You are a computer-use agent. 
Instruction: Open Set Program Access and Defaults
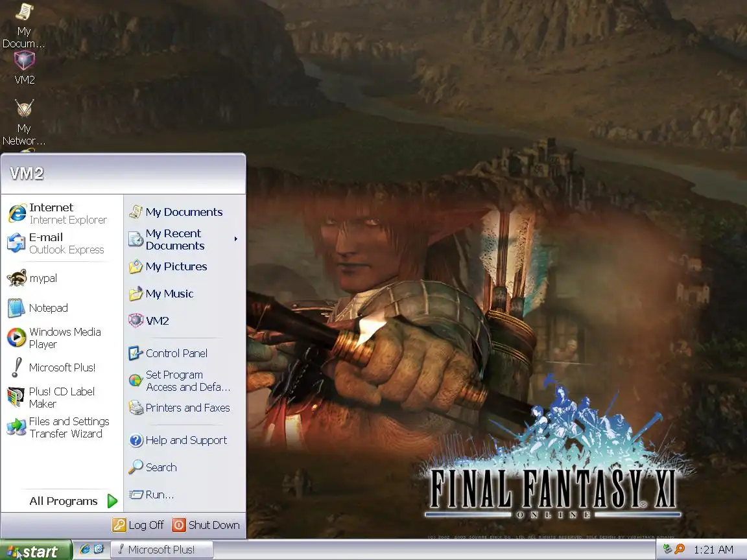184,381
